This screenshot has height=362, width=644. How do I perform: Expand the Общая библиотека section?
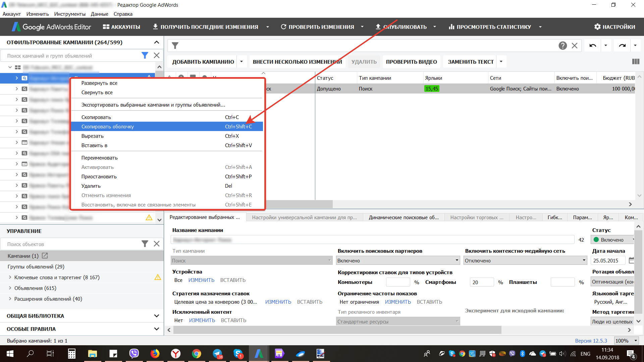(157, 316)
